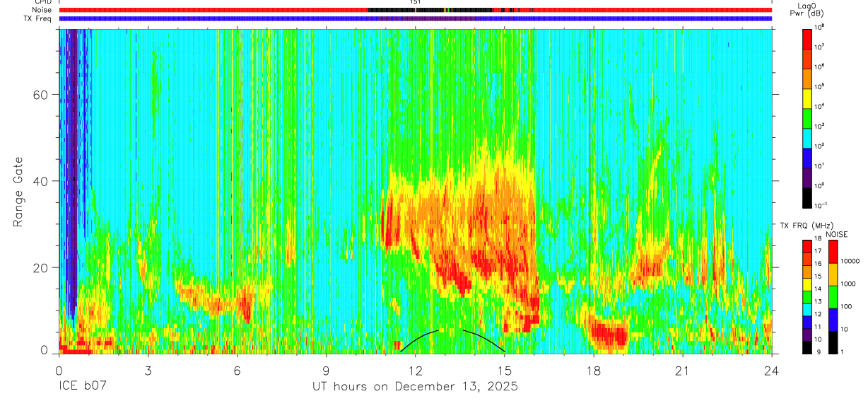
Task: Click the '10000' label on the NOISE scale
Action: tap(851, 261)
